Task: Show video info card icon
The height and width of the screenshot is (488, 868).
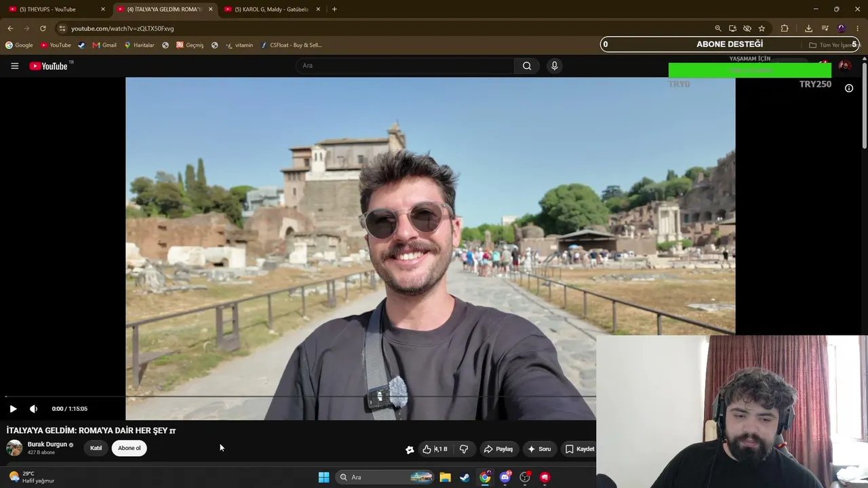Action: click(848, 88)
